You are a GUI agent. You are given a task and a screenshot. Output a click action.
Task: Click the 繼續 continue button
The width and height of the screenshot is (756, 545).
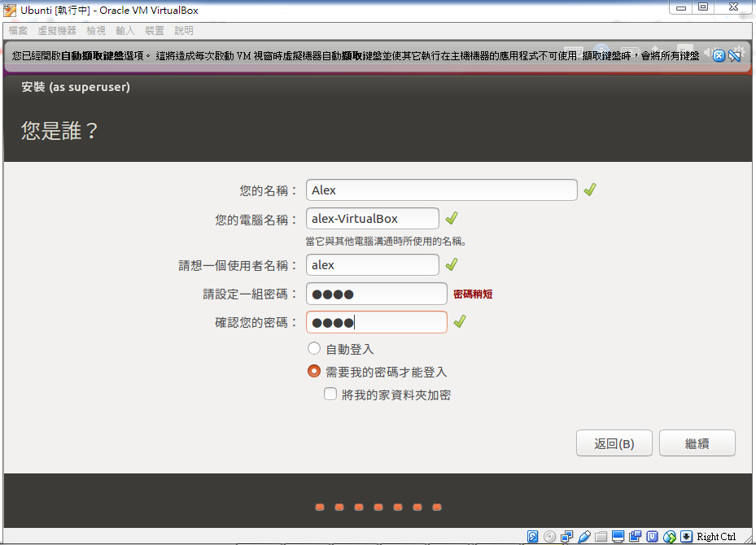pyautogui.click(x=697, y=443)
